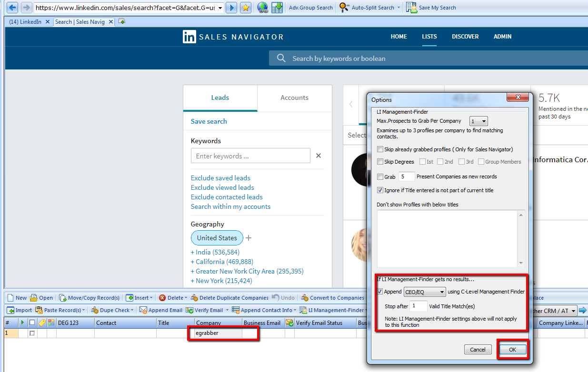Toggle the Group Members checkbox
Image resolution: width=588 pixels, height=372 pixels.
tap(481, 162)
